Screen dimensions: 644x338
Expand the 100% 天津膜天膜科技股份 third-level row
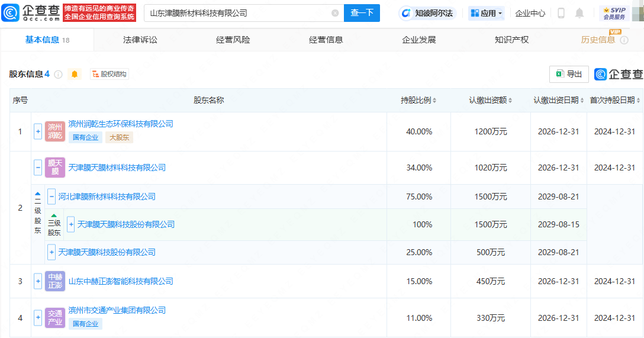pos(70,225)
